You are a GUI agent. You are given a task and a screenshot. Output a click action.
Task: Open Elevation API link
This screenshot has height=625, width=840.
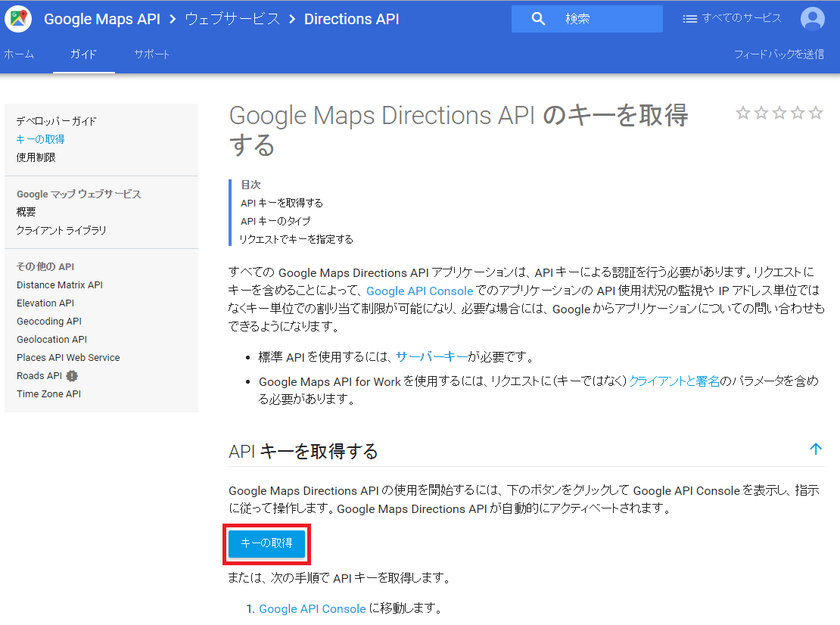45,303
